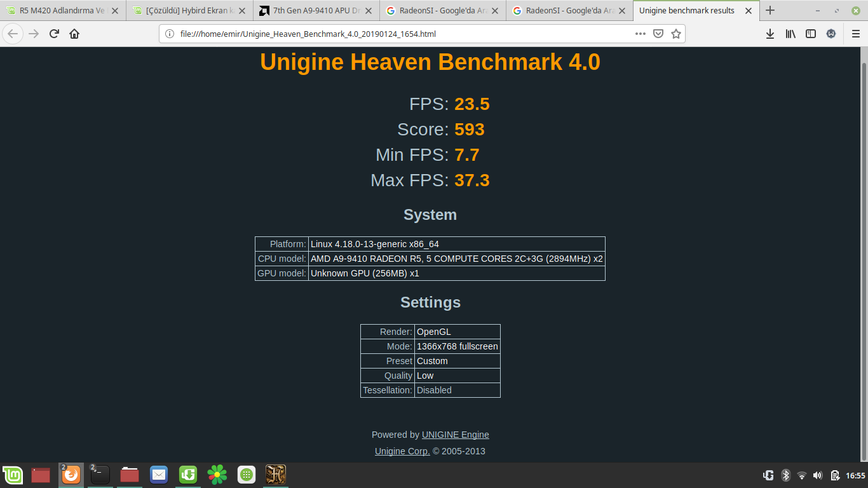This screenshot has width=868, height=488.
Task: Open the Library menu
Action: click(x=790, y=34)
